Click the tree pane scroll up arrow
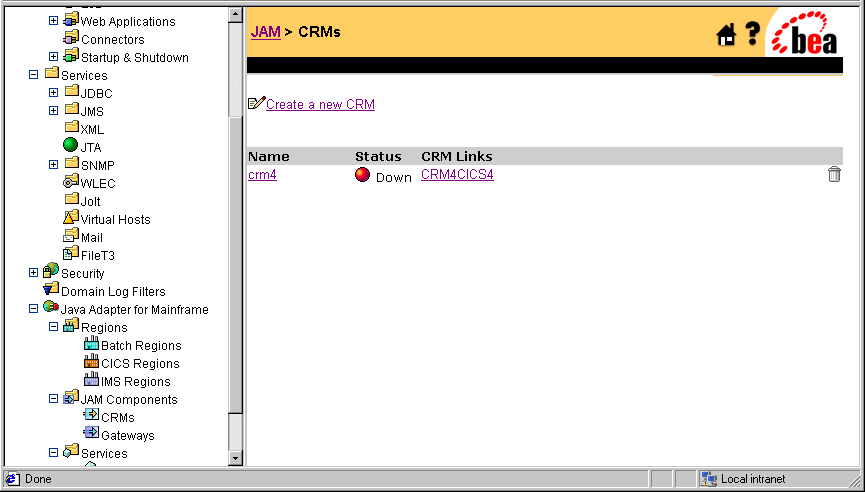This screenshot has width=865, height=492. pos(236,15)
